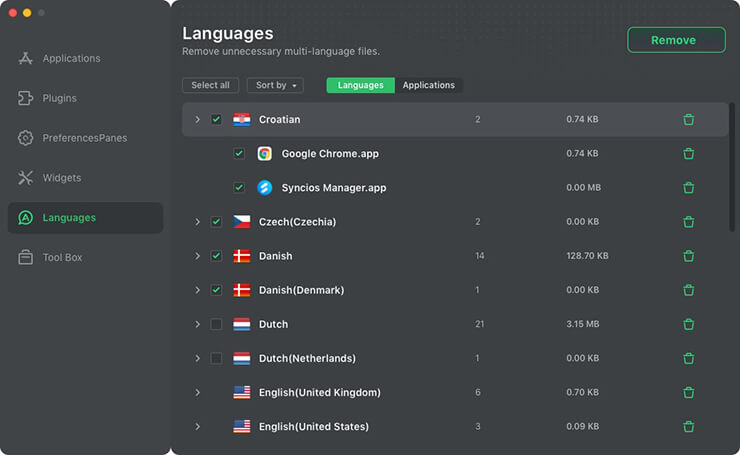Expand the Dutch(Netherlands) row
The height and width of the screenshot is (455, 740).
point(197,358)
